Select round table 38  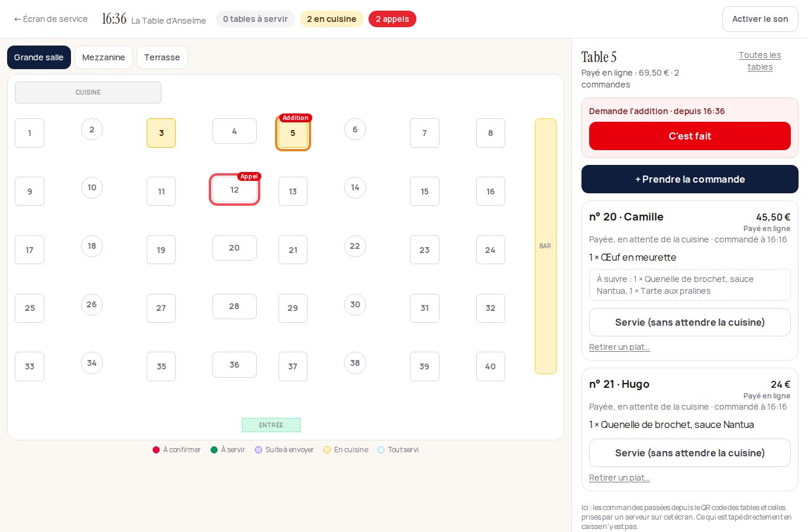pyautogui.click(x=355, y=363)
